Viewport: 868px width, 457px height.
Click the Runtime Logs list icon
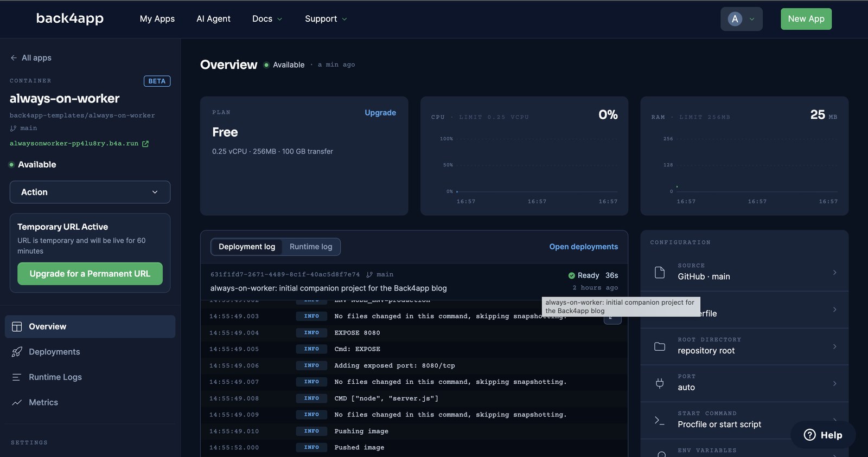coord(17,377)
